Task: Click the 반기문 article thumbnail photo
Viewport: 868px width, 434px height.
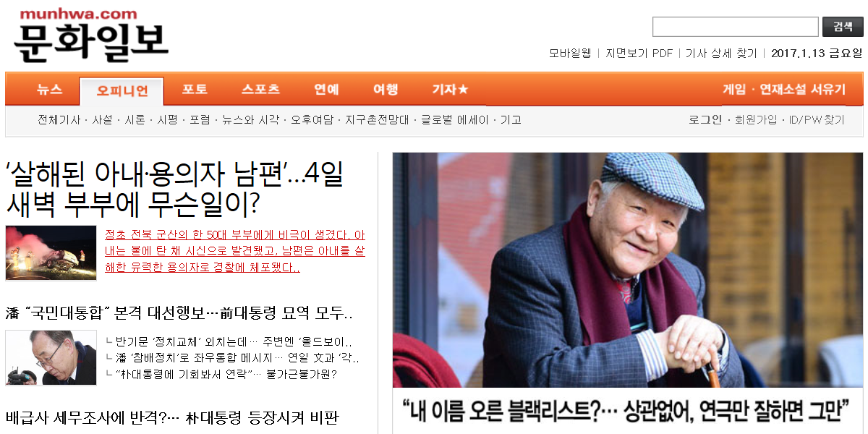Action: pos(51,357)
